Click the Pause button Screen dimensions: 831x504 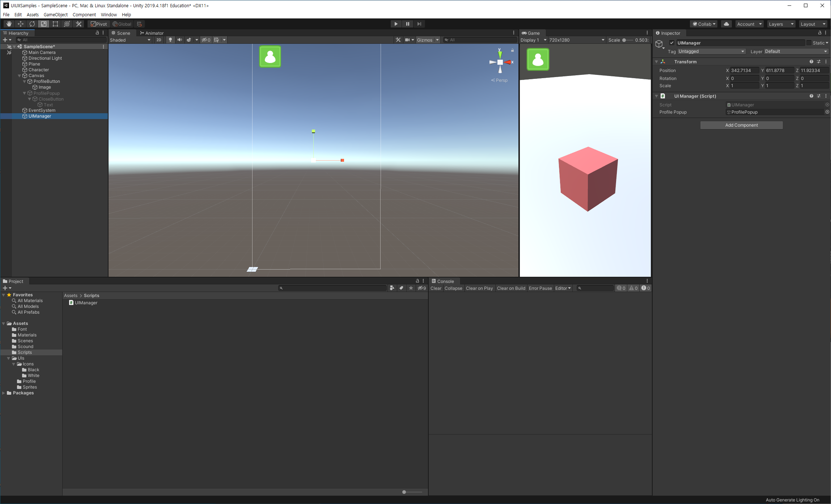point(407,24)
